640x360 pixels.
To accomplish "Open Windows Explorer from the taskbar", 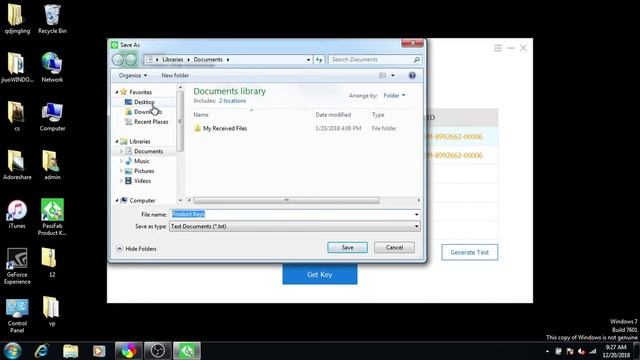I will 71,351.
